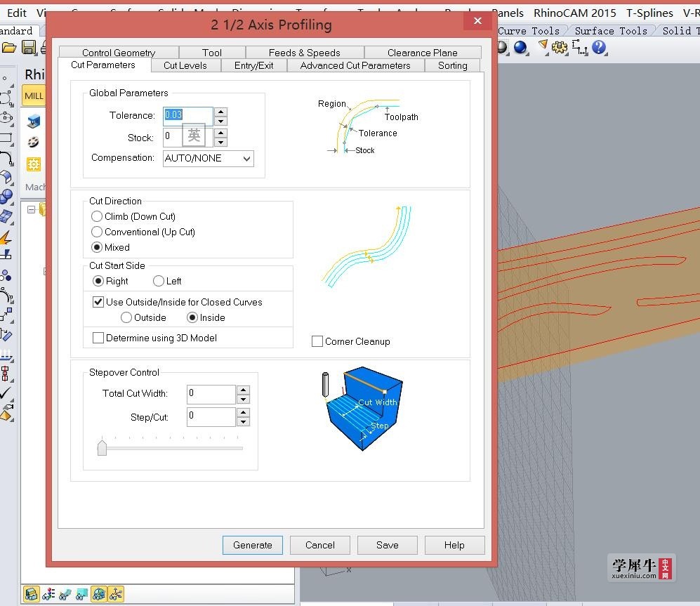This screenshot has height=606, width=700.
Task: Select the machine setup icon under MILL
Action: click(x=34, y=121)
